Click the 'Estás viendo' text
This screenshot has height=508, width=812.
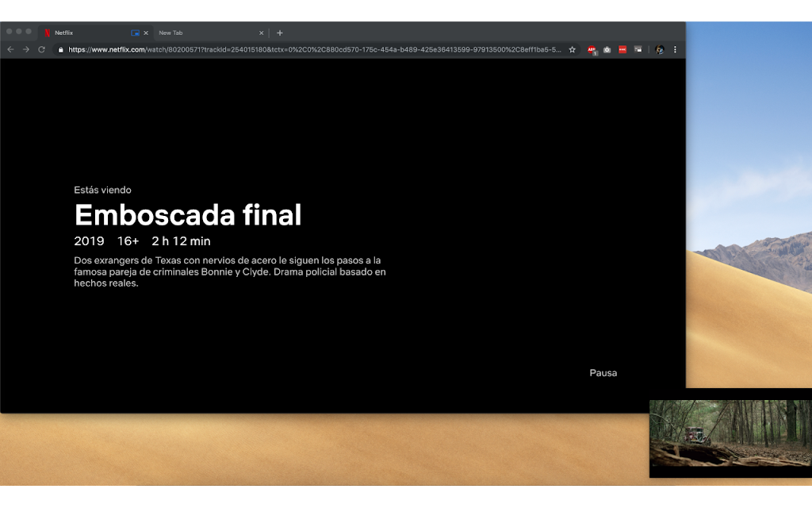coord(102,190)
